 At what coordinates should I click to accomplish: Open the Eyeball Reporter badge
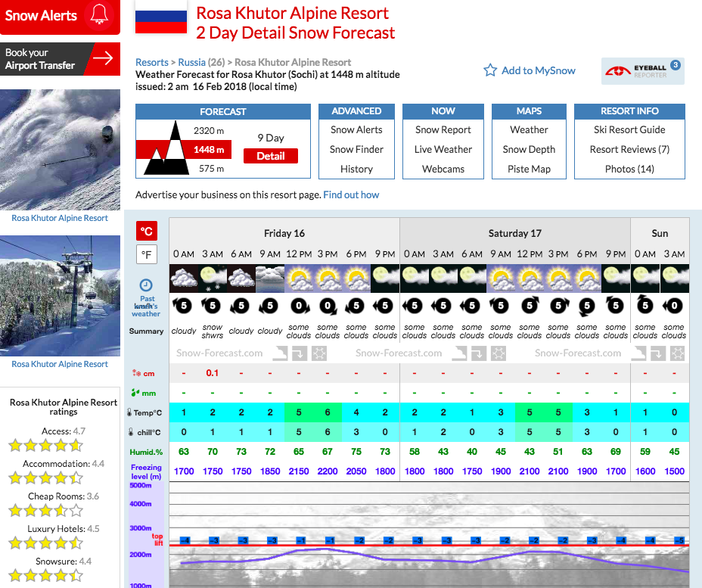click(x=643, y=71)
